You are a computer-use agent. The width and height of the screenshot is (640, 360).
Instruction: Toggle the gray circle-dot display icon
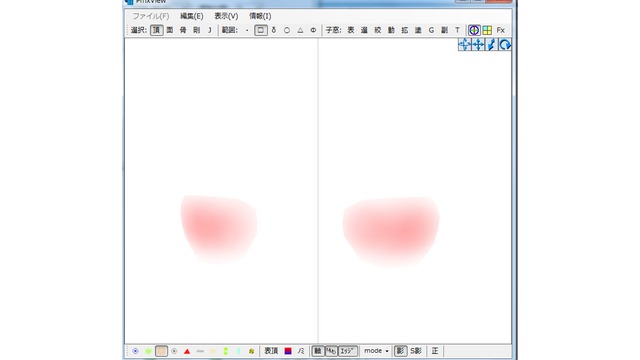click(174, 351)
